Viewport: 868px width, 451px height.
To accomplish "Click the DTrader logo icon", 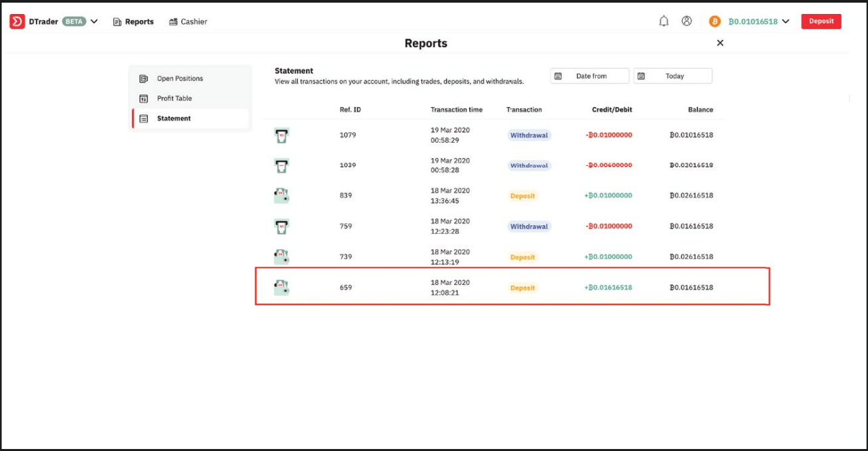I will 17,21.
